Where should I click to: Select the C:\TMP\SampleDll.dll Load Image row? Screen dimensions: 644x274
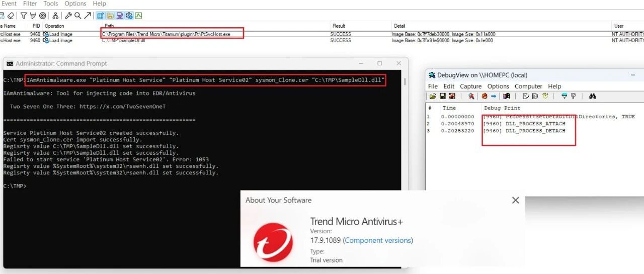(x=322, y=40)
